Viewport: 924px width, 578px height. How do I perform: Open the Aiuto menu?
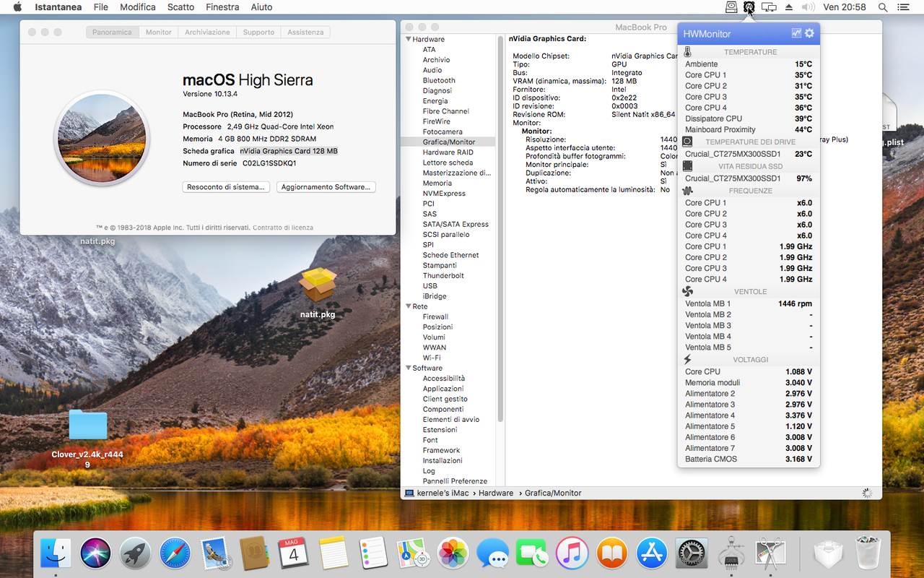261,7
